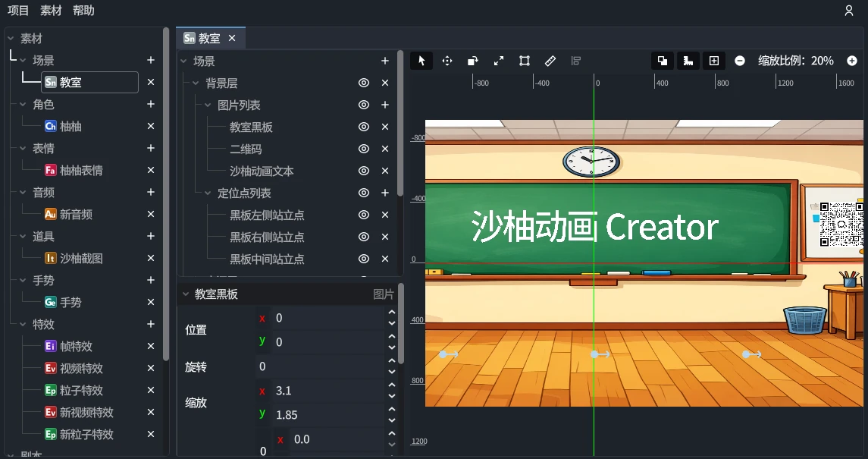Add item to 图片列表
This screenshot has height=459, width=868.
pos(385,105)
